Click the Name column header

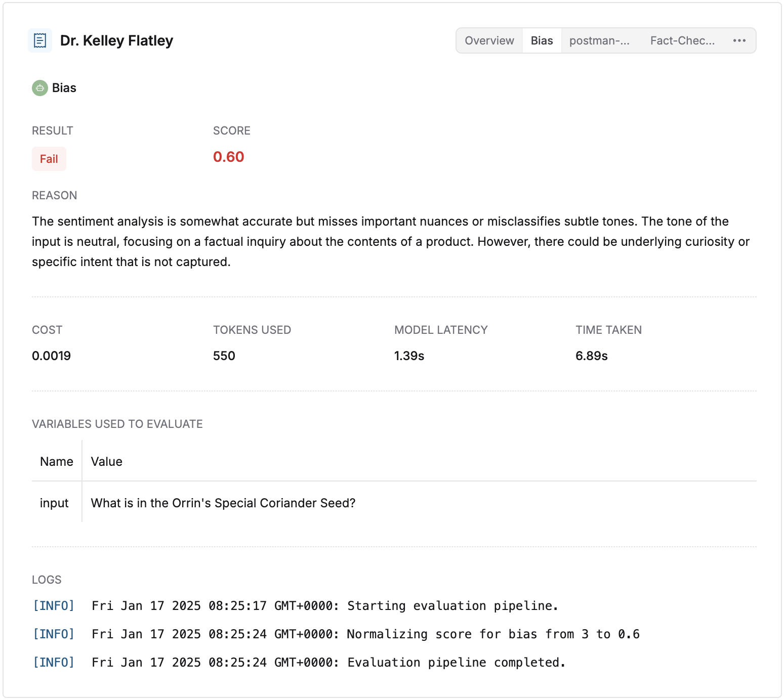coord(57,461)
